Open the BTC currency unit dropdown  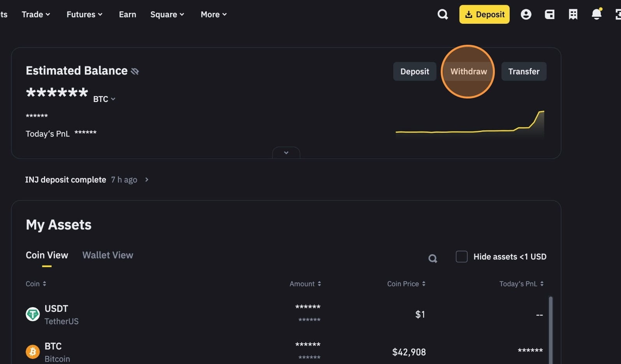pos(104,99)
